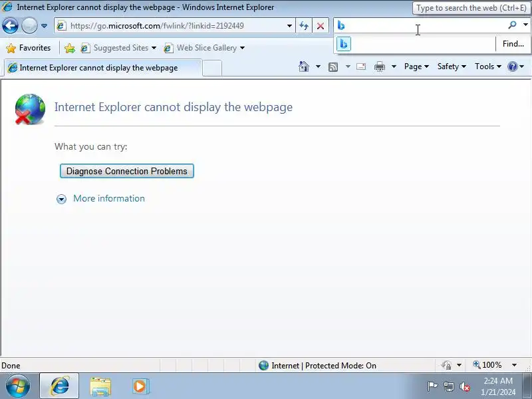Open the Safety menu
This screenshot has height=399, width=532.
(452, 66)
